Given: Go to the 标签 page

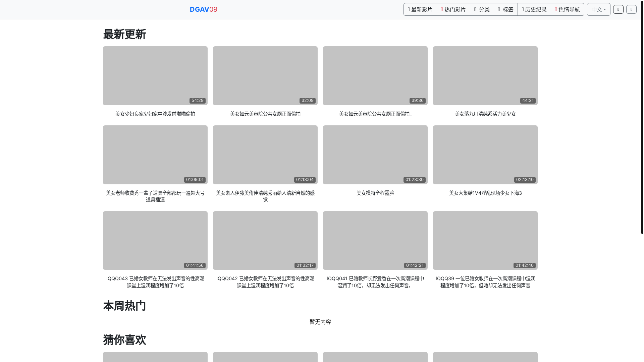Looking at the screenshot, I should click(x=505, y=9).
